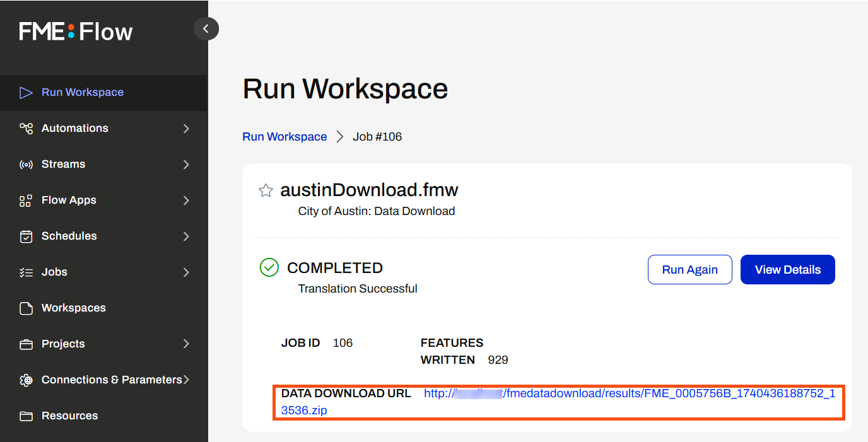The image size is (868, 442).
Task: Click the Run Workspace play icon
Action: 26,93
